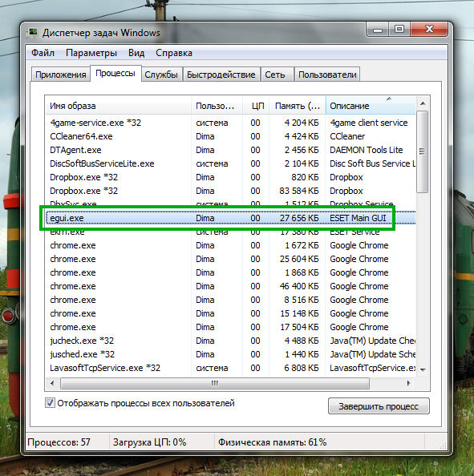Maximize the Task Manager window
The image size is (474, 476).
click(x=399, y=30)
